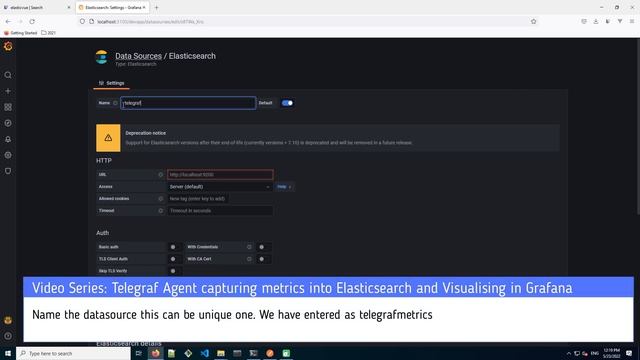Screen dimensions: 640x360
Task: Open the Server Admin shield icon
Action: tap(8, 171)
